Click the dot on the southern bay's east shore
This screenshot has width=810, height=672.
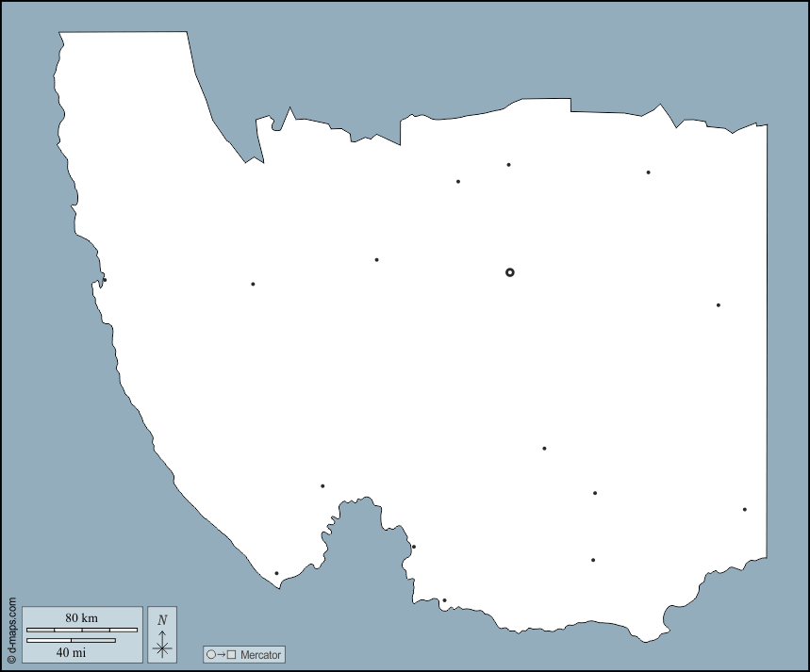[x=413, y=547]
